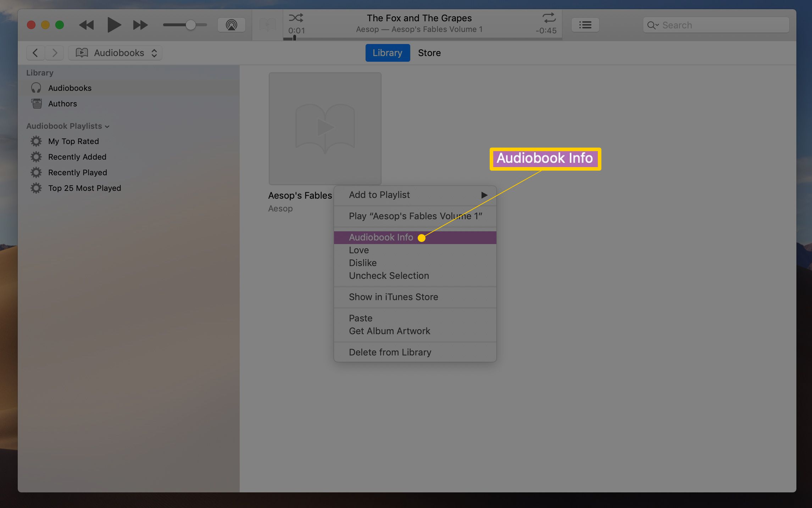Open the My Top Rated playlist
This screenshot has height=508, width=812.
click(x=129, y=141)
